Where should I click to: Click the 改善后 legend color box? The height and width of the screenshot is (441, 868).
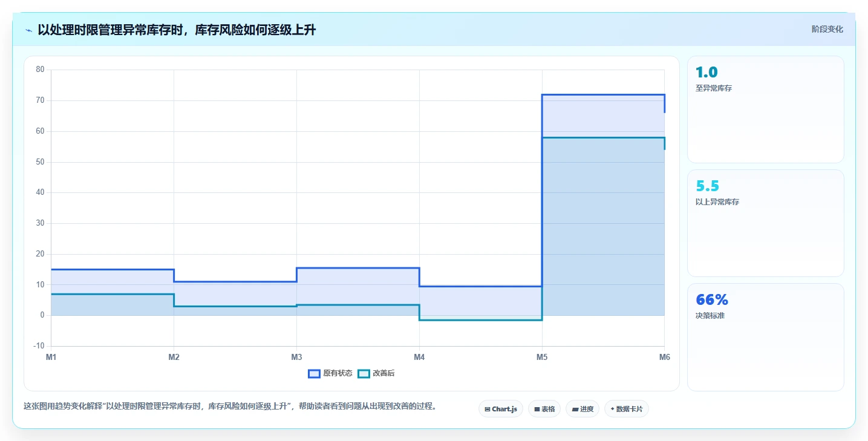point(364,373)
